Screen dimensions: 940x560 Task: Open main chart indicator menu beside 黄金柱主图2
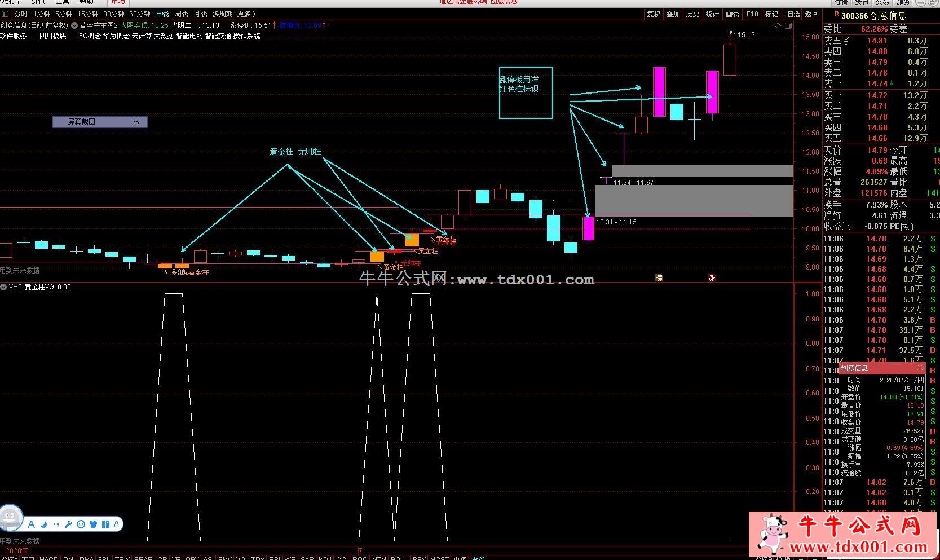74,25
